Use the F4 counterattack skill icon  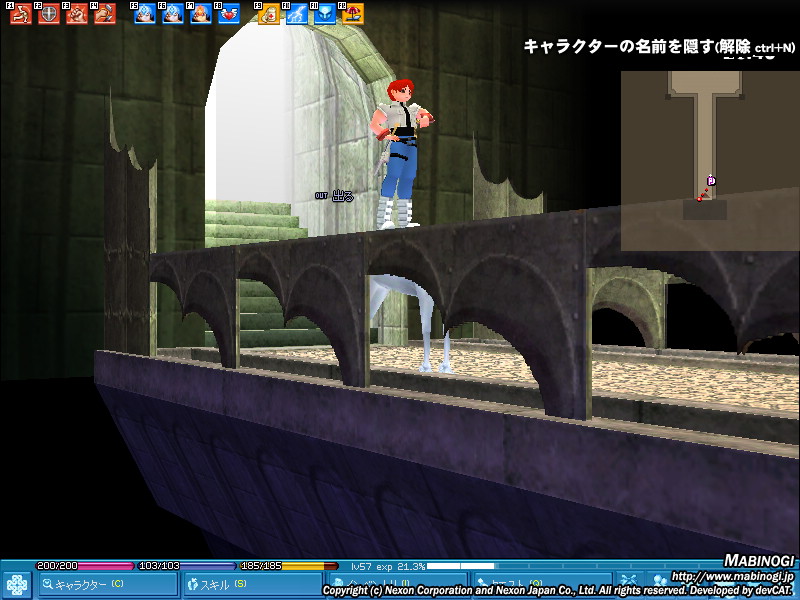105,14
